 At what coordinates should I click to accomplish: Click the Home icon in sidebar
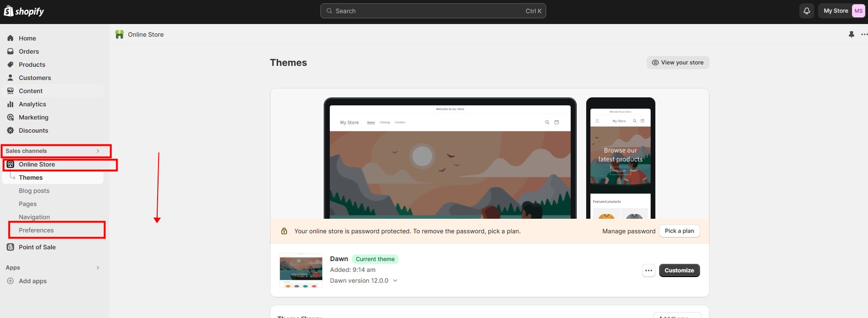click(x=10, y=38)
